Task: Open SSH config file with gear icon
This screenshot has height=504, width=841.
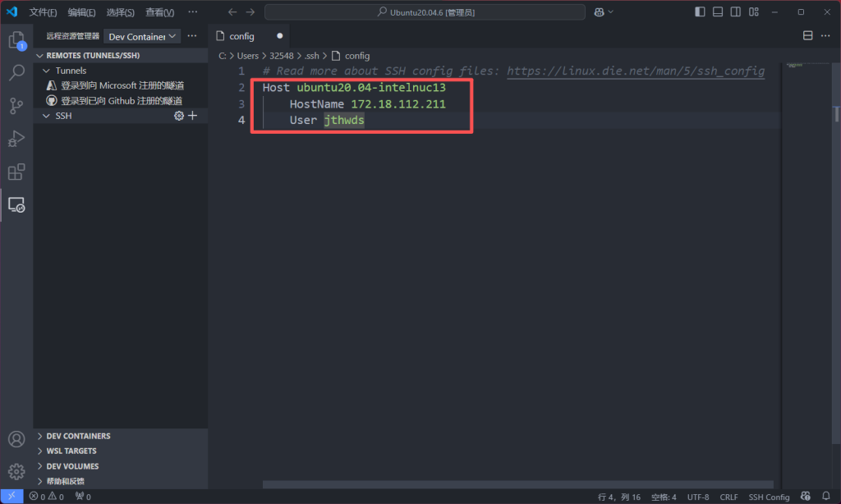Action: coord(179,117)
